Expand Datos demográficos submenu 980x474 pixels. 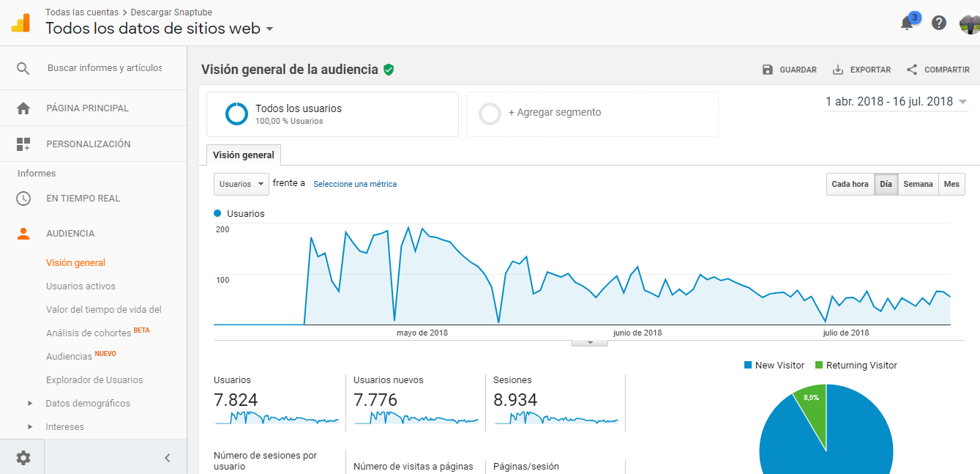(x=30, y=404)
